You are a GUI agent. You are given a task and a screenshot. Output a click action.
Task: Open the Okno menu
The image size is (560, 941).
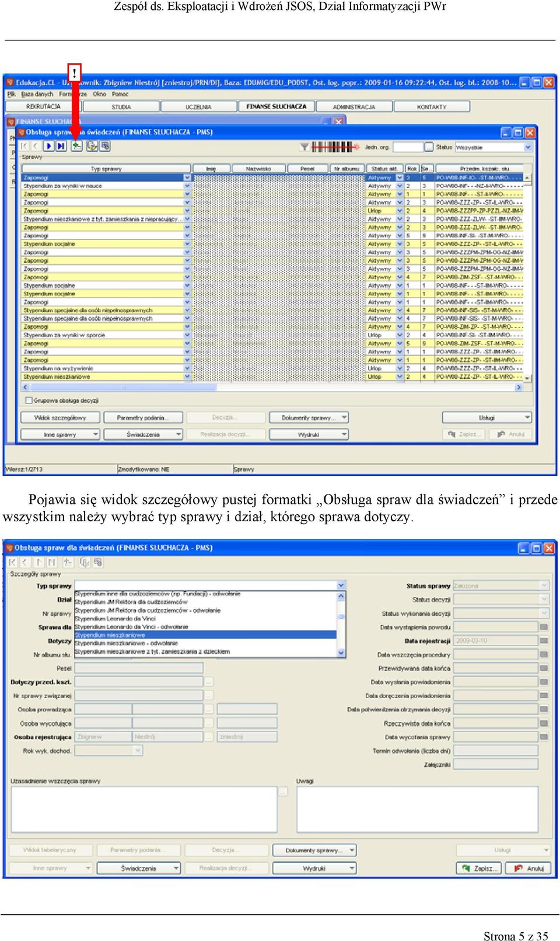(x=100, y=94)
